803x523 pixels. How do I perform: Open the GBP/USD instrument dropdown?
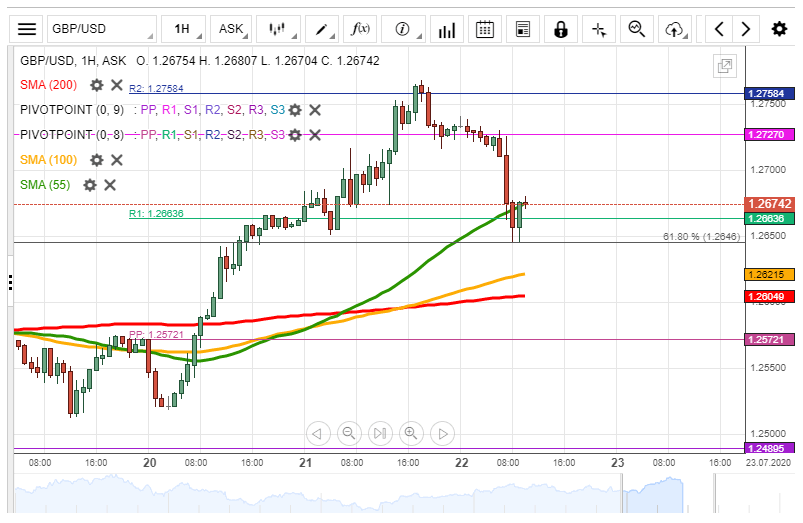100,29
